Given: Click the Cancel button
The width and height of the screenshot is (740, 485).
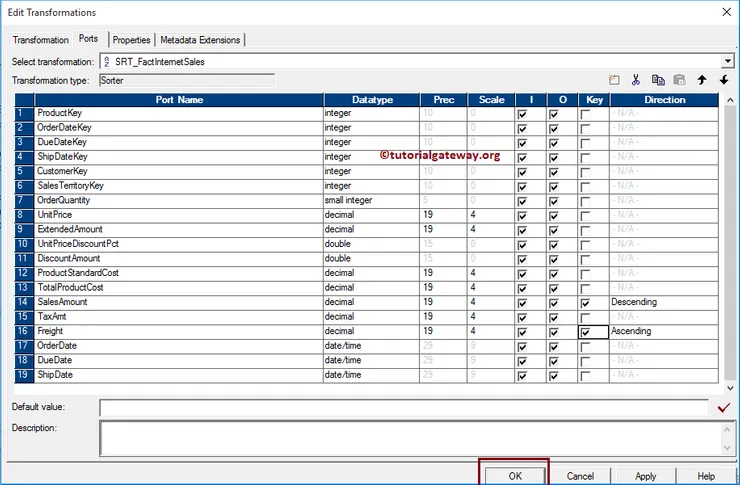Looking at the screenshot, I should coord(580,476).
